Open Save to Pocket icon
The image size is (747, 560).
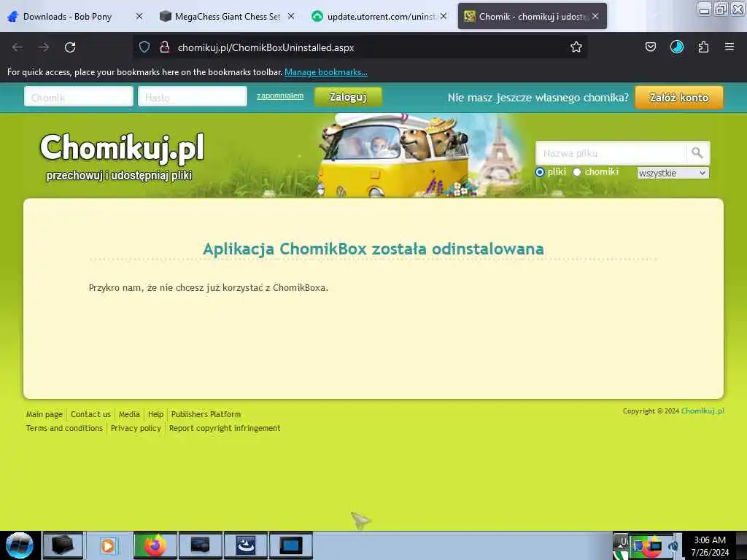coord(650,47)
